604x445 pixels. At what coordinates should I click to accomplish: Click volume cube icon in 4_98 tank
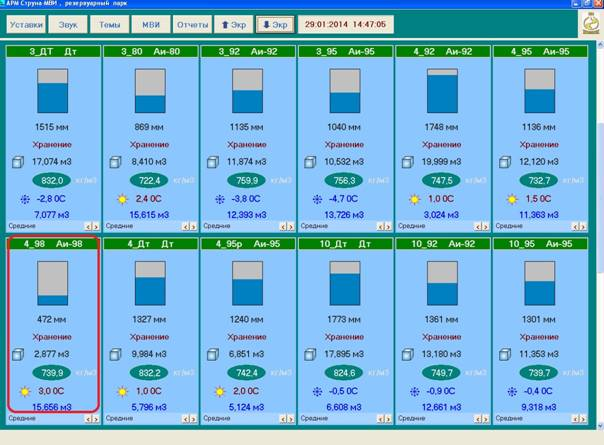pyautogui.click(x=18, y=354)
